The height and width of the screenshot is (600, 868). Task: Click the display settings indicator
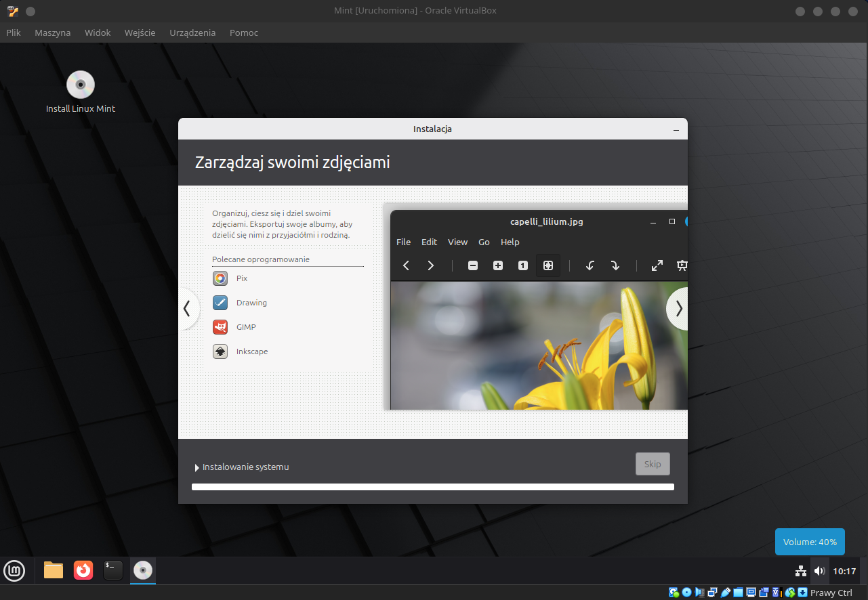click(x=751, y=593)
